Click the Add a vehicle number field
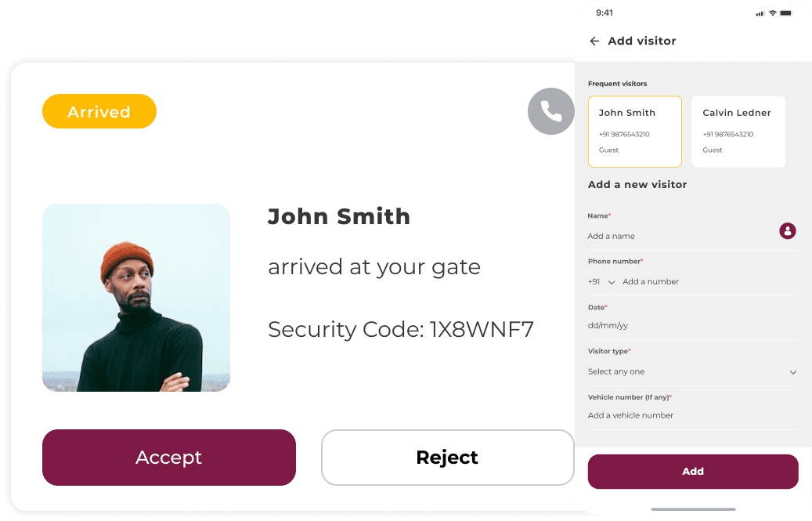 click(689, 415)
